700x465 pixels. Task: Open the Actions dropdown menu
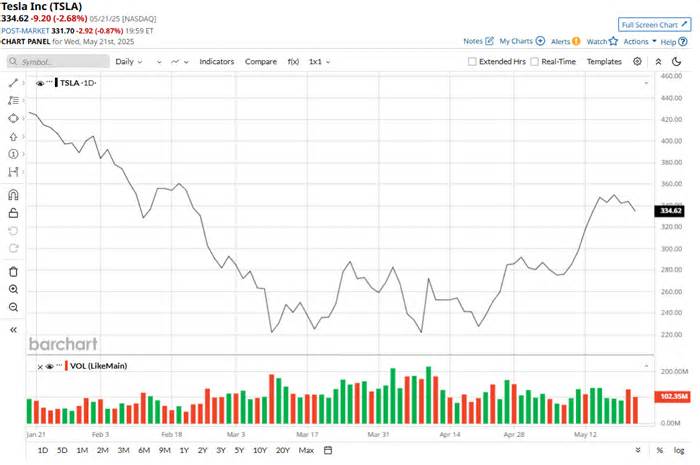point(640,41)
